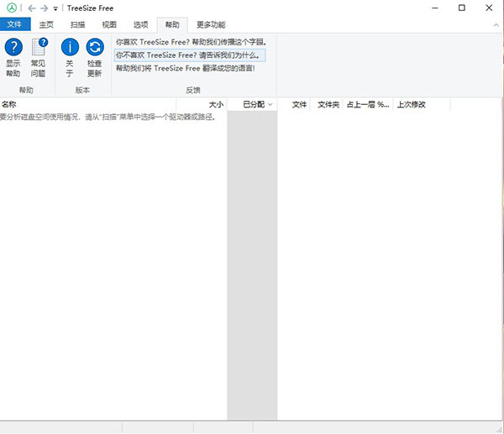This screenshot has height=434, width=504.
Task: Click the 上次修改 (Last Modified) column header
Action: coord(422,104)
